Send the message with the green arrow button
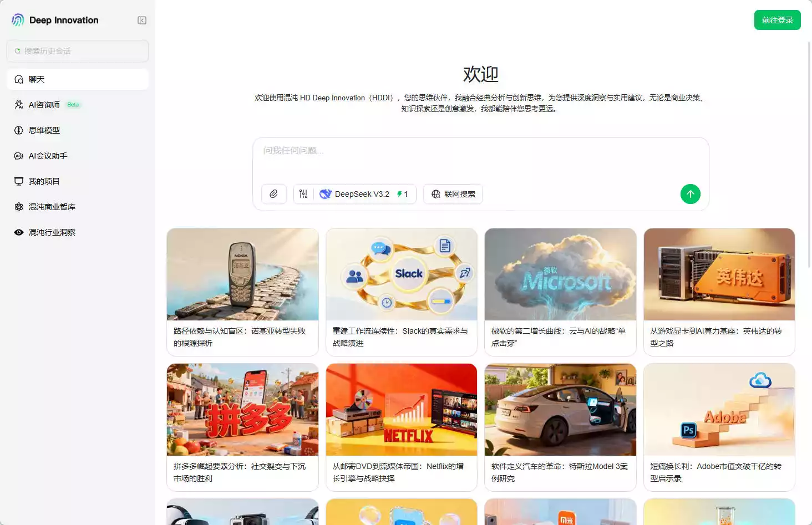Image resolution: width=812 pixels, height=525 pixels. [x=691, y=194]
